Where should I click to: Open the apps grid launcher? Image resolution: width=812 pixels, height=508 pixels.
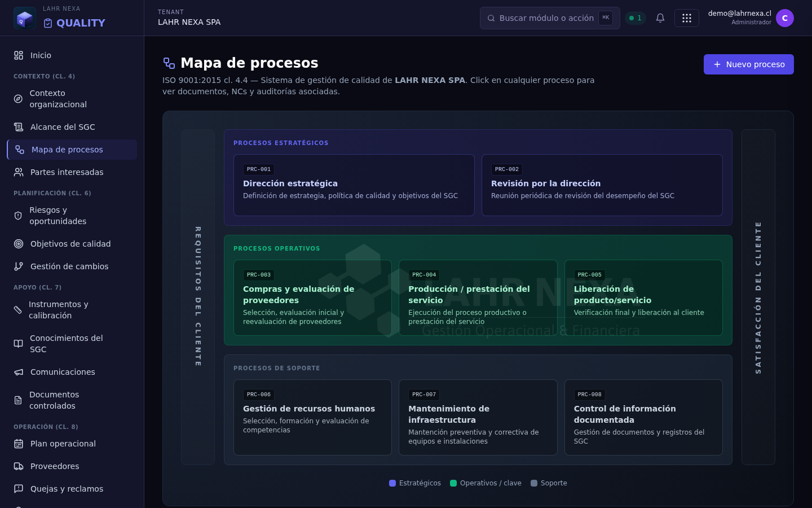687,18
